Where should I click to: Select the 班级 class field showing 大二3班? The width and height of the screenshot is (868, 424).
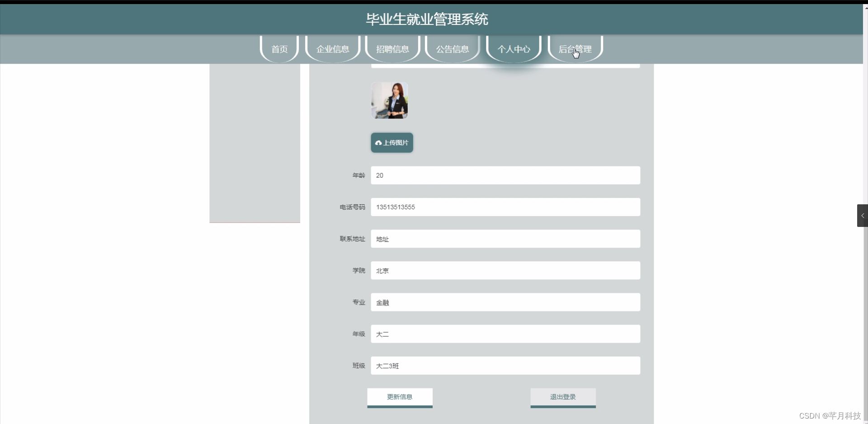tap(505, 366)
